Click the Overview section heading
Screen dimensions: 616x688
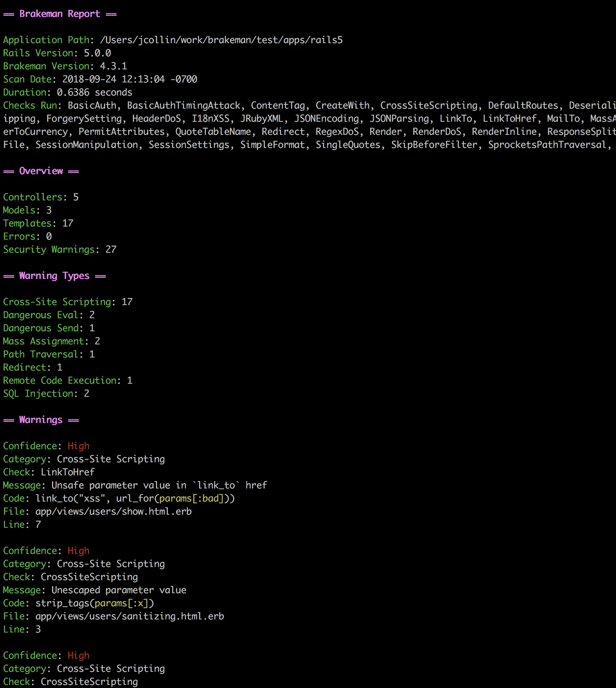[41, 171]
